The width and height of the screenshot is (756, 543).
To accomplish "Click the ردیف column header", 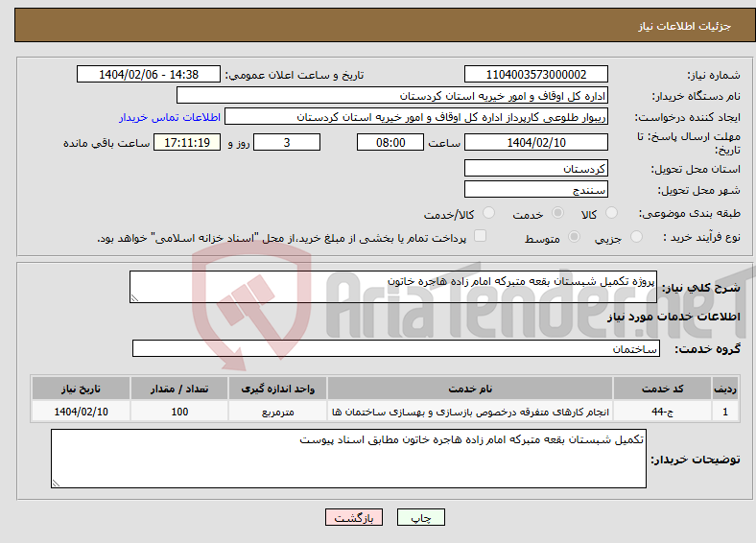I will [725, 389].
